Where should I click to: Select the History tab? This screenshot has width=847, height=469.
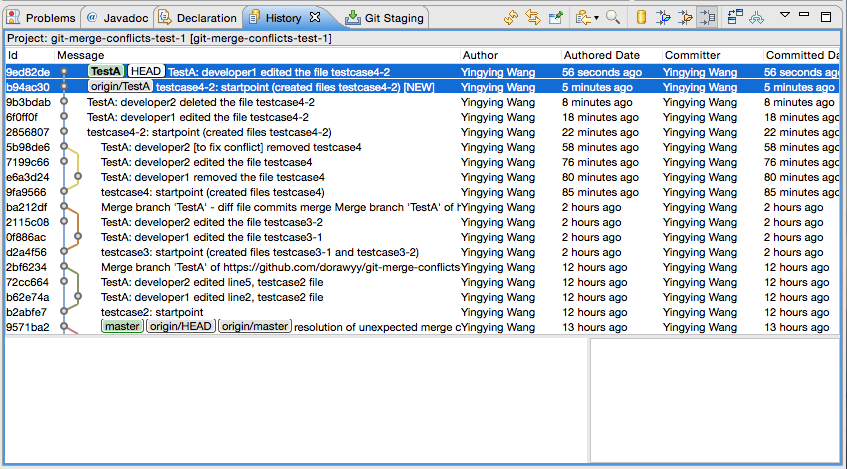tap(283, 18)
